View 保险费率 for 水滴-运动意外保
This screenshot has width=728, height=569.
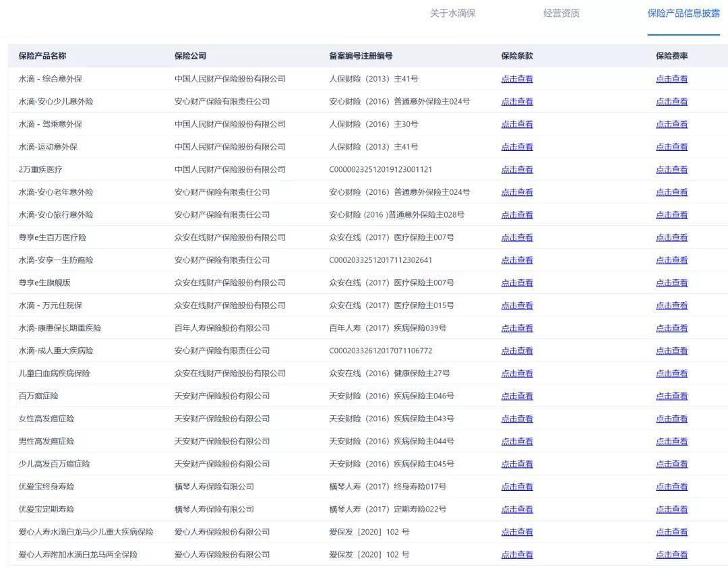[671, 147]
